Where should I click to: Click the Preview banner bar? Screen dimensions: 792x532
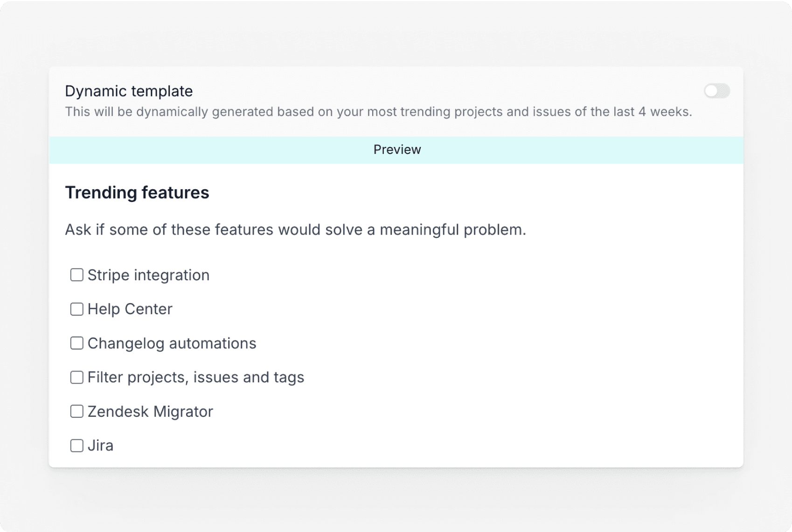point(396,150)
